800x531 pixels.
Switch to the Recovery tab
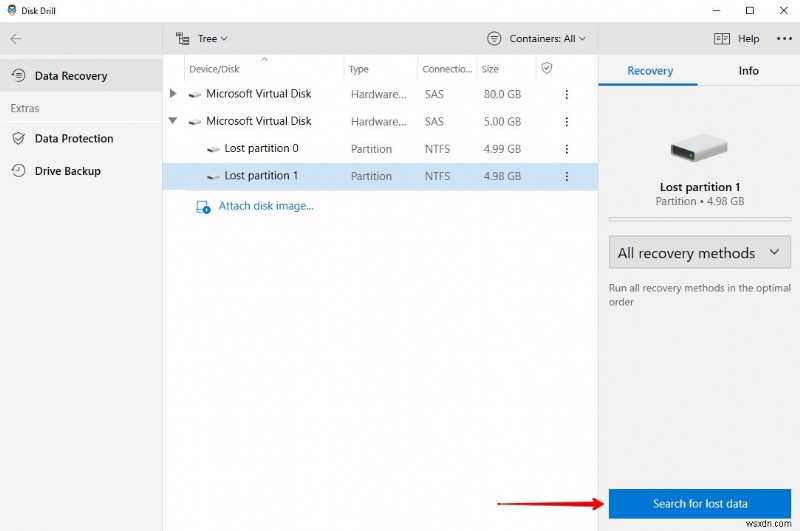pos(649,71)
